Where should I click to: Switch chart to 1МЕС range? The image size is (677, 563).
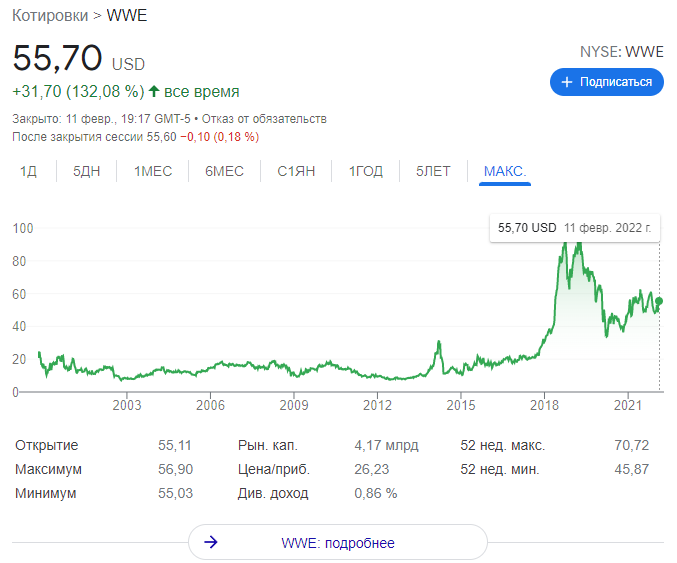click(153, 171)
